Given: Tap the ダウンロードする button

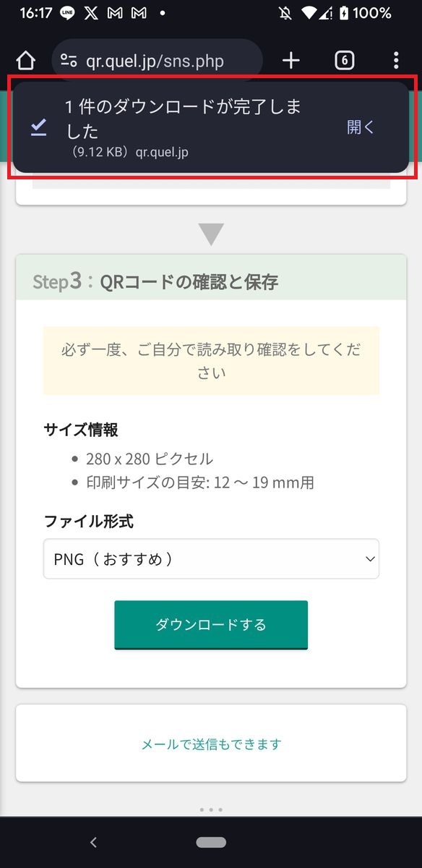Looking at the screenshot, I should [x=211, y=625].
